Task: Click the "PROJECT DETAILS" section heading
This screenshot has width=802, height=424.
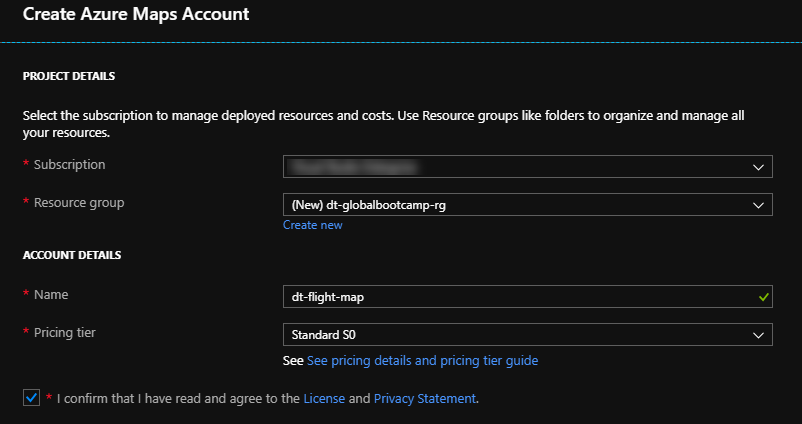Action: coord(69,76)
